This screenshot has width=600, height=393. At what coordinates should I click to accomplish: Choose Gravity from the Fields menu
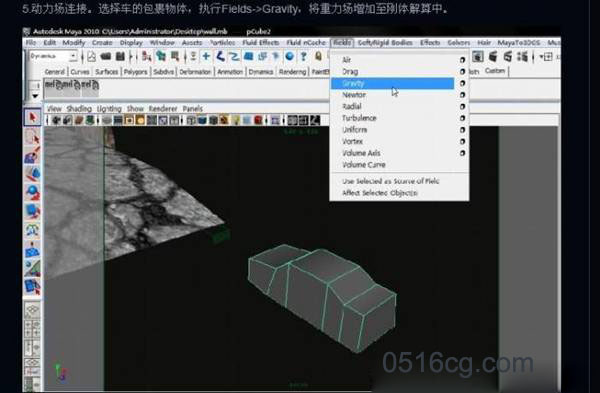(392, 83)
